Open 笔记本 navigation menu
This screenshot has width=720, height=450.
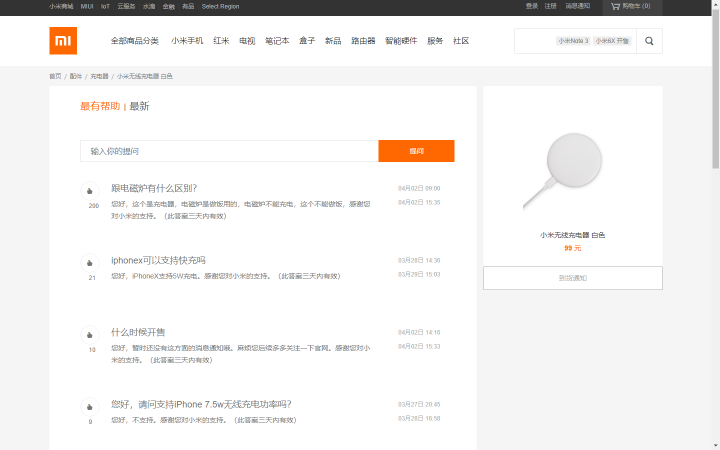pyautogui.click(x=277, y=41)
